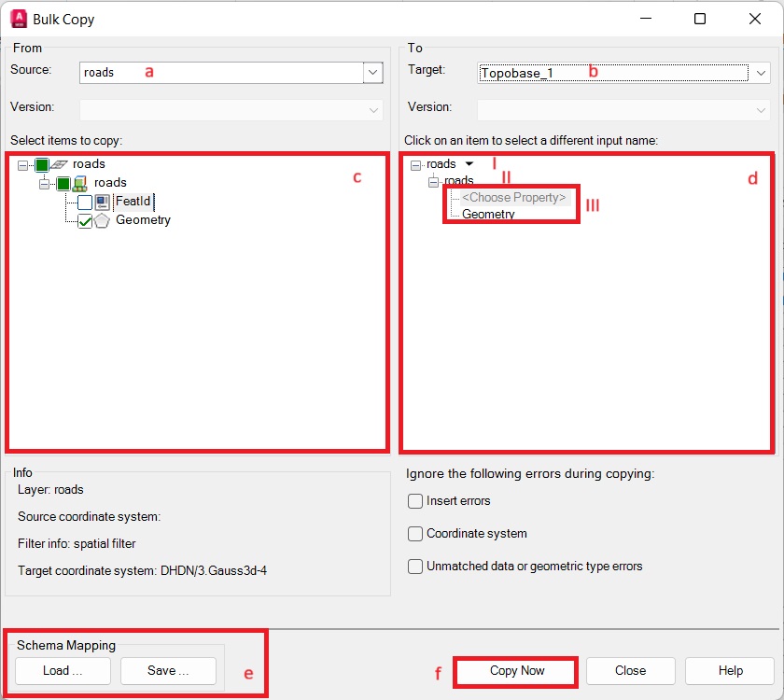Toggle the Coordinate system error checkbox
The image size is (784, 700).
click(415, 534)
